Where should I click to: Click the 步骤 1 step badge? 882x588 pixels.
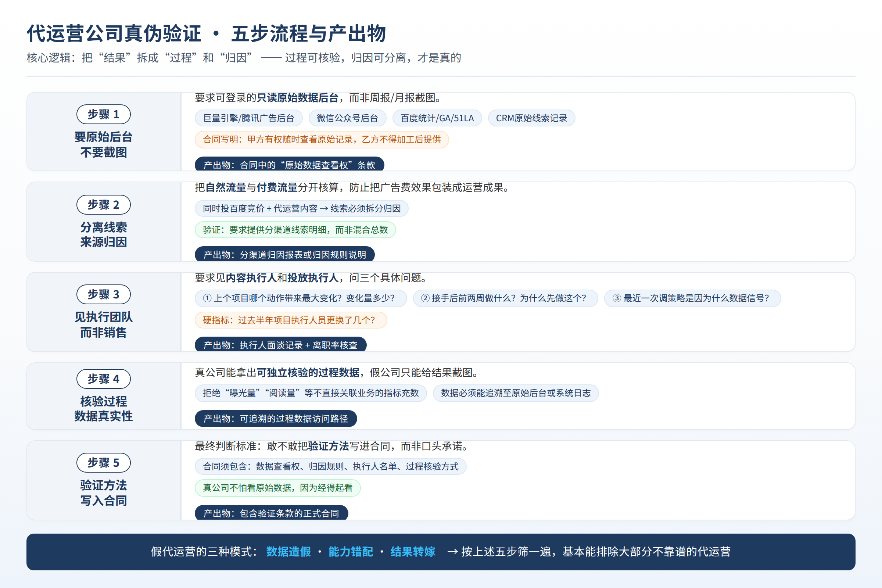tap(104, 114)
